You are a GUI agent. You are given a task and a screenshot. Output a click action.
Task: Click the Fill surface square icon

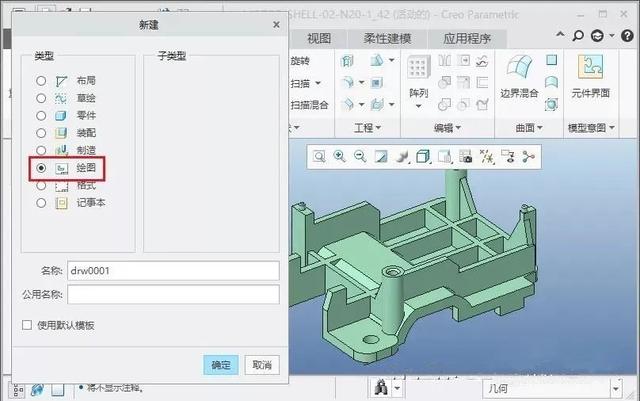pyautogui.click(x=551, y=60)
